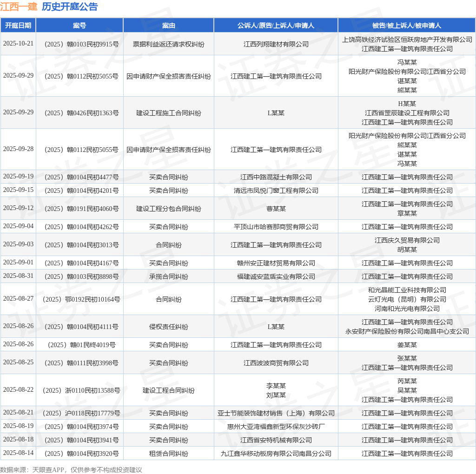
Task: Click plaintiff 江西波波商贸有限公司
Action: (x=276, y=363)
